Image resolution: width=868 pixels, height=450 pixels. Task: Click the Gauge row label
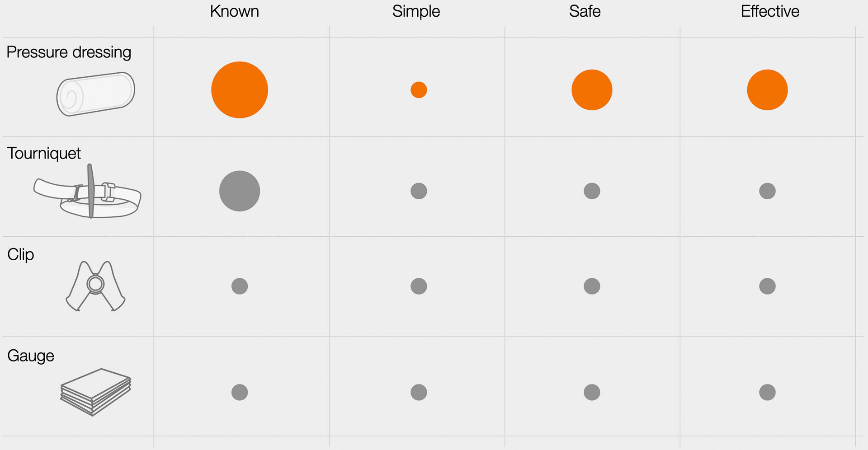coord(31,356)
